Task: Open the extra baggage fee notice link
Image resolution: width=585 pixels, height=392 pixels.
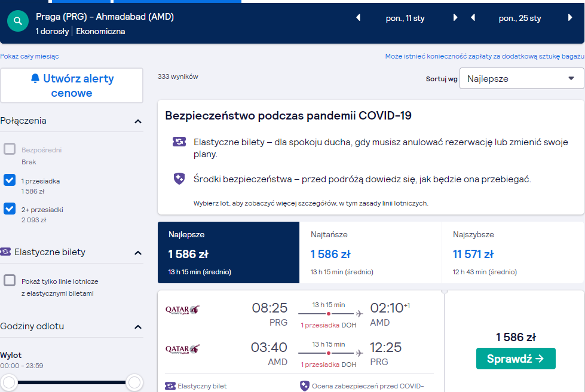Action: pos(485,56)
